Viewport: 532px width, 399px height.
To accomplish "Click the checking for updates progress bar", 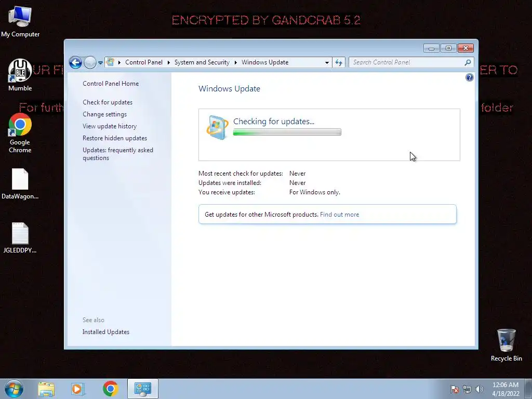I will point(287,132).
